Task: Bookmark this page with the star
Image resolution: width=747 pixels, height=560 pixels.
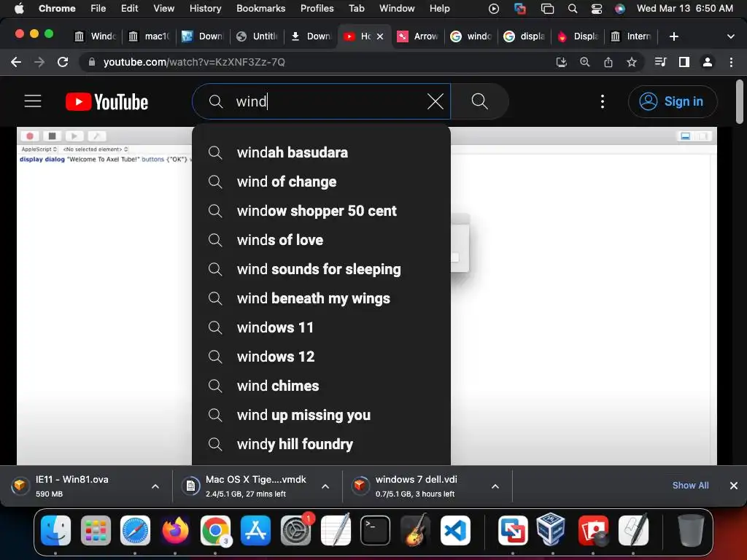Action: point(631,62)
